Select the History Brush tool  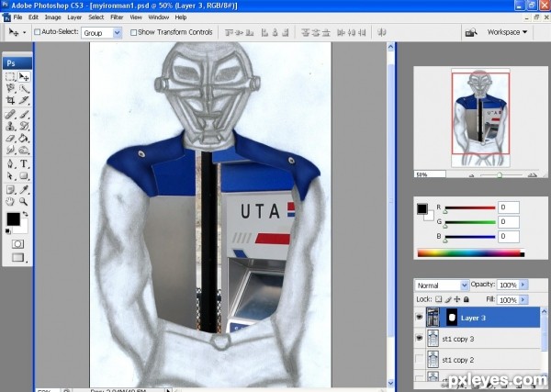24,126
